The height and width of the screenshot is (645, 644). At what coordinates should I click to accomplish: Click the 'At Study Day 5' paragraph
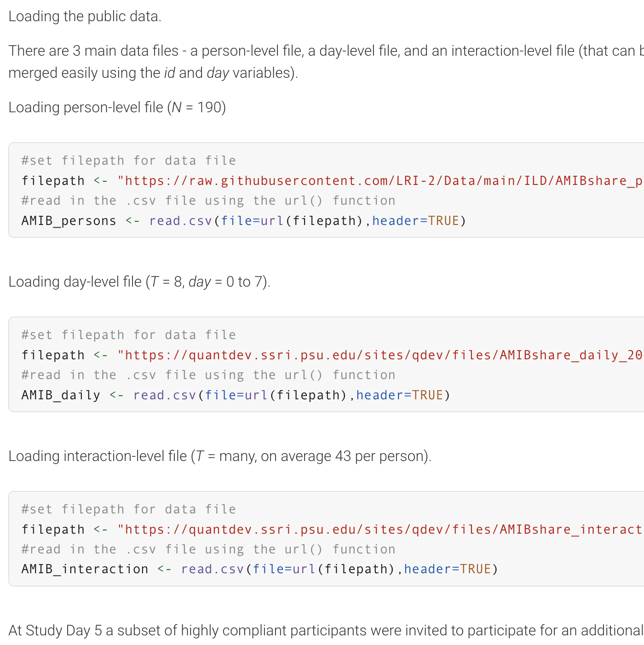(x=322, y=630)
